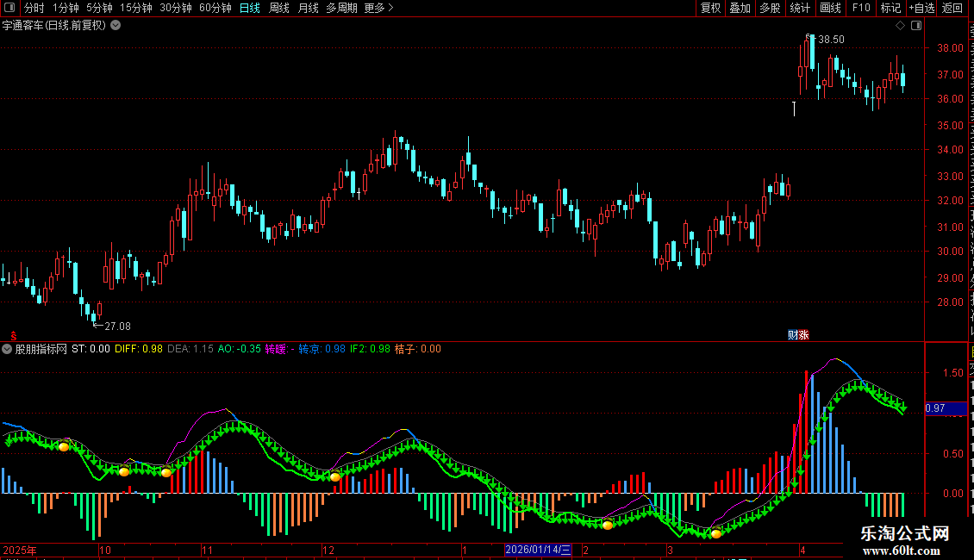The width and height of the screenshot is (974, 560).
Task: Switch to 周线 weekly tab
Action: click(x=279, y=8)
